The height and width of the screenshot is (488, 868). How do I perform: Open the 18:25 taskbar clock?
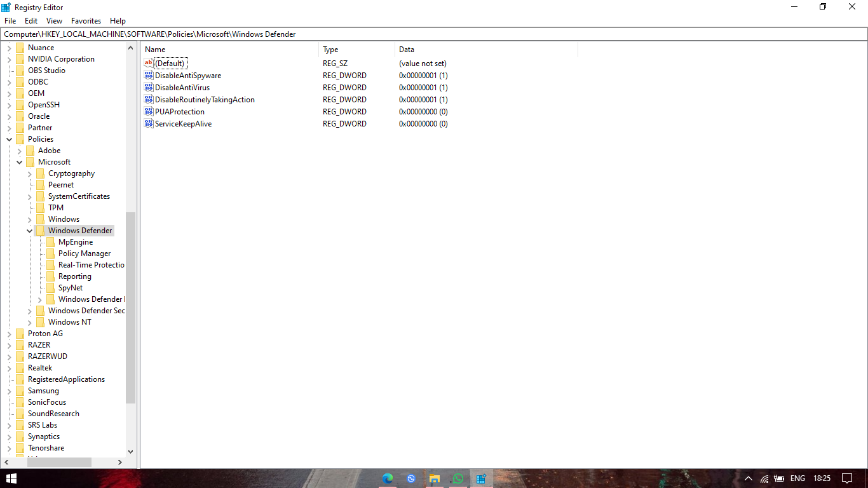pyautogui.click(x=822, y=478)
